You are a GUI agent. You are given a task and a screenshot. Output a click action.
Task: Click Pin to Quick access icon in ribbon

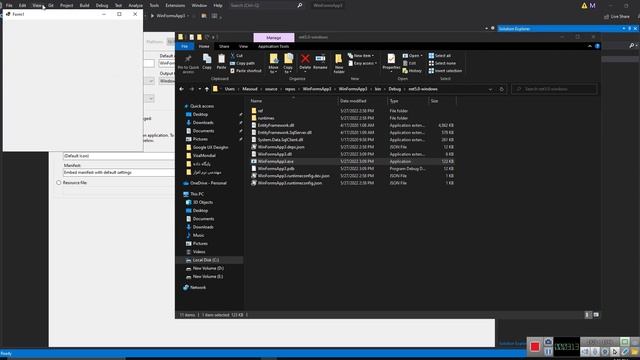pyautogui.click(x=188, y=63)
